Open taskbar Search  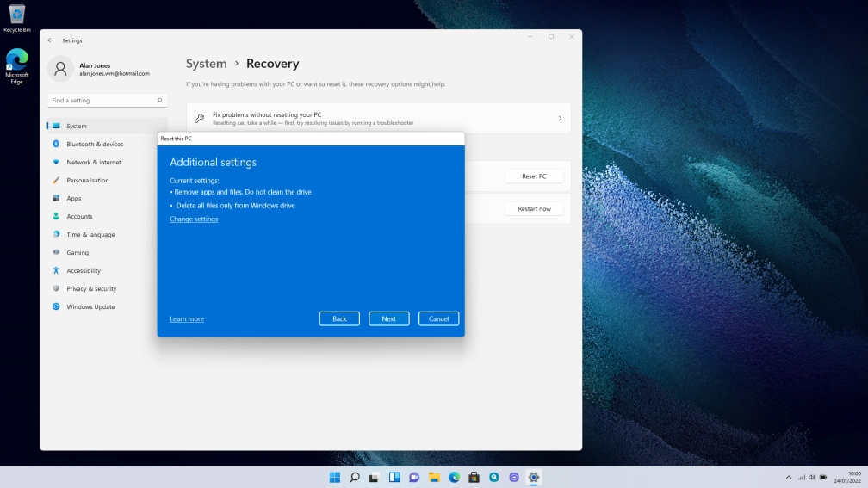pos(354,478)
